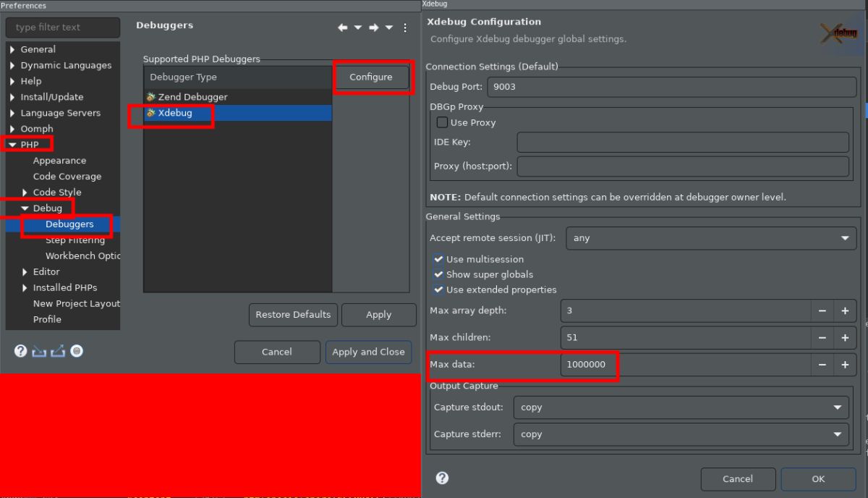Select Workbench Options tree item

pos(82,256)
